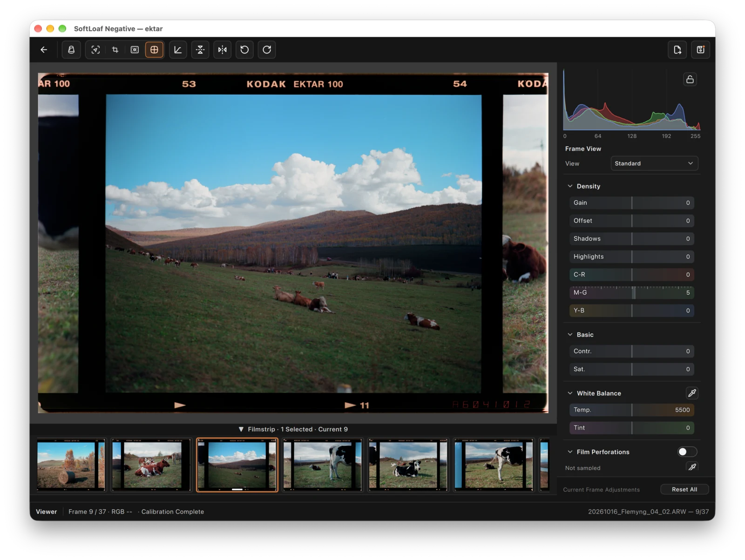
Task: Toggle the highlighted grid overlay tool
Action: tap(154, 50)
